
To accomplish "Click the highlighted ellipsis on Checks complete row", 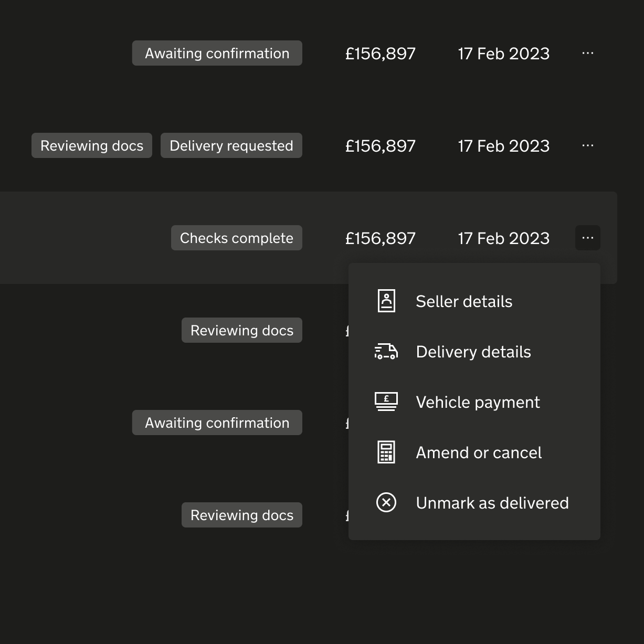I will pyautogui.click(x=587, y=238).
